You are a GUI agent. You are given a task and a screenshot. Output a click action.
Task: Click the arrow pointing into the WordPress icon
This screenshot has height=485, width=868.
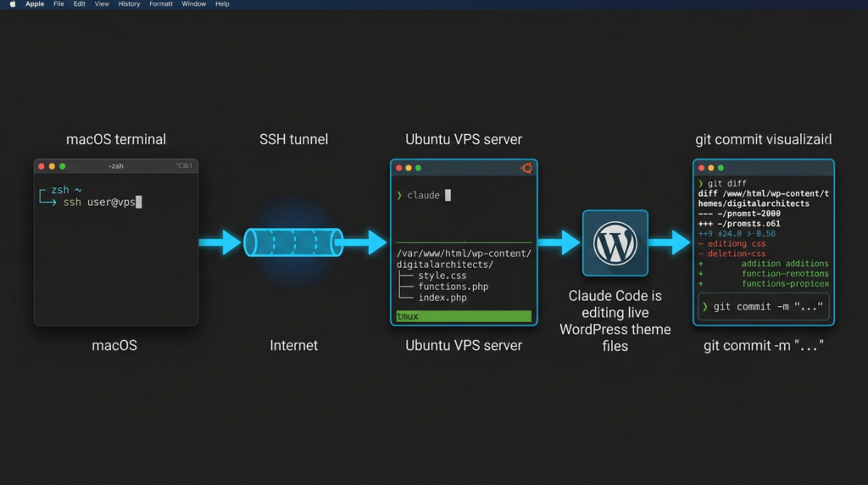pos(559,242)
